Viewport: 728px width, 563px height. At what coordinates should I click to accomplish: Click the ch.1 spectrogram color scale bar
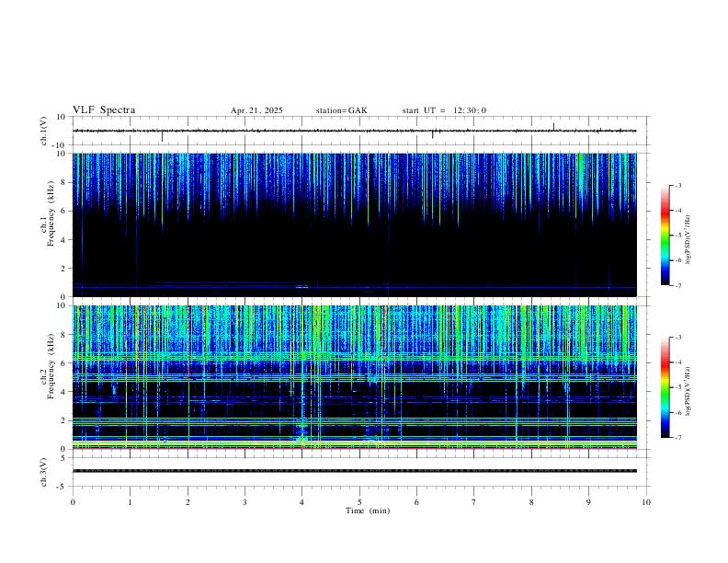point(665,236)
